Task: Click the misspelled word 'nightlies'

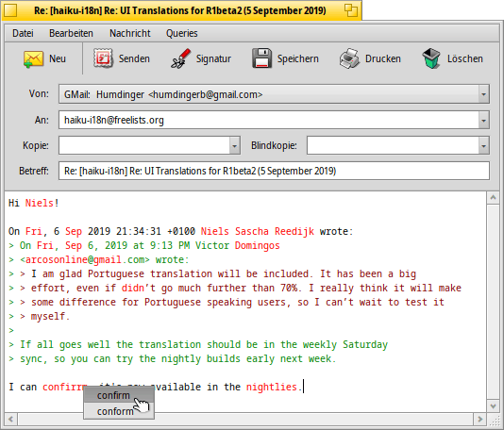Action: click(x=272, y=387)
